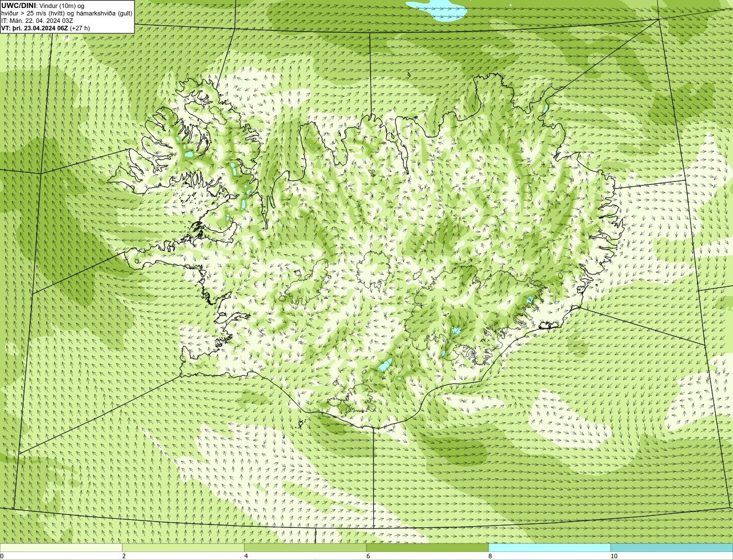Click the "UWC/DINI: Vindur (10m) og" title line
The height and width of the screenshot is (560, 733).
click(x=42, y=6)
